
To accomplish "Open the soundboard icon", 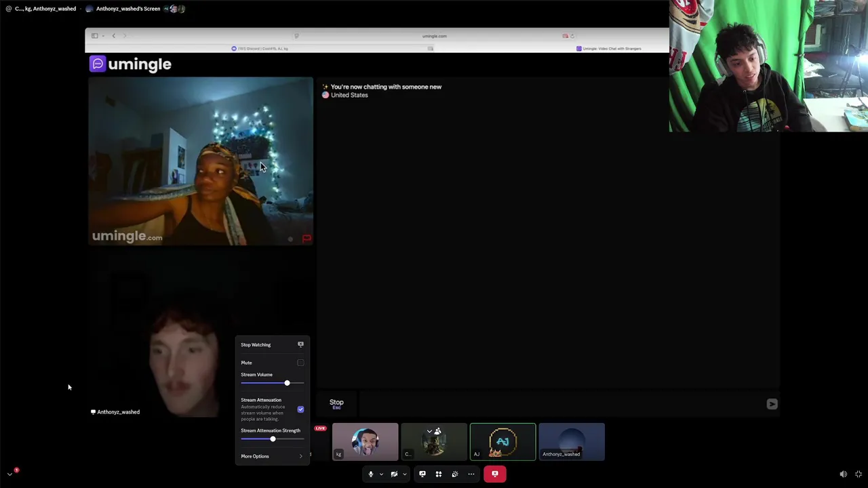I will [x=454, y=474].
